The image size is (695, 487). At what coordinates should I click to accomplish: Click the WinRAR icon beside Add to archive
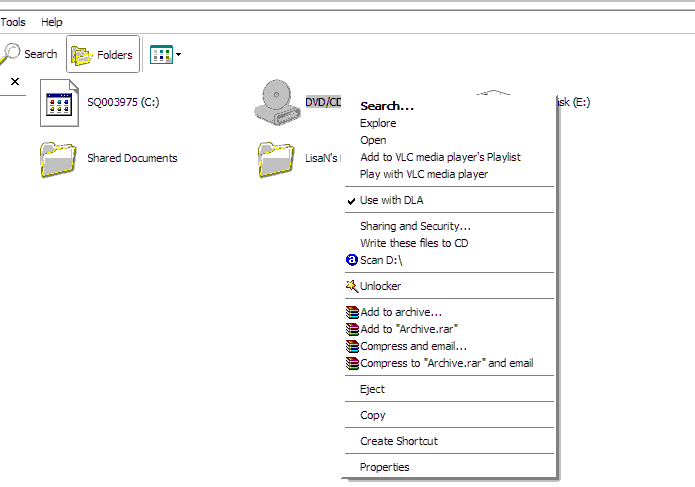click(351, 312)
